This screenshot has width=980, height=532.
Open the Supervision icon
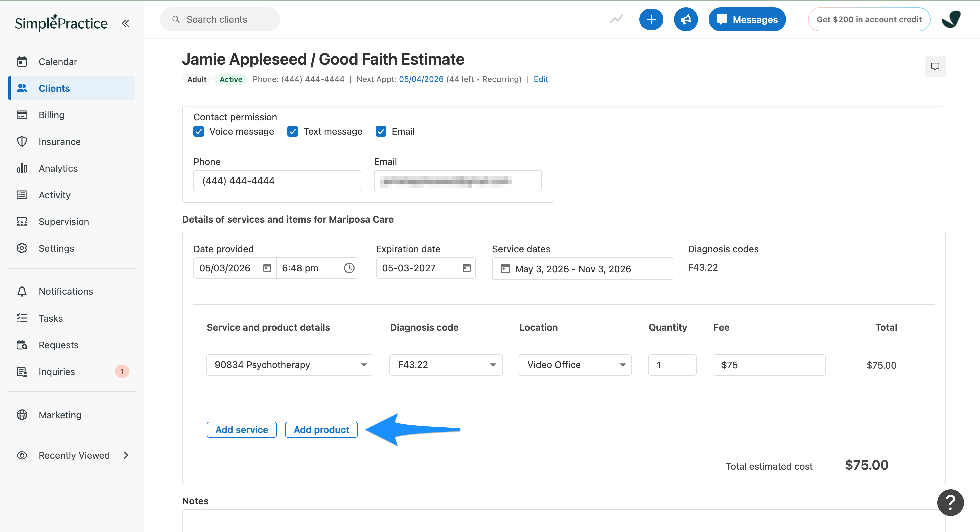point(22,221)
